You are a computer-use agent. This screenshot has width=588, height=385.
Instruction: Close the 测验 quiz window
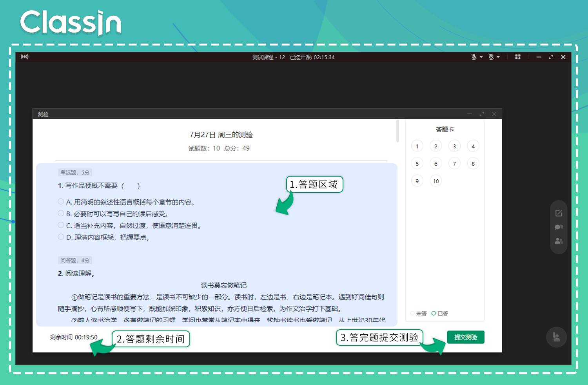494,114
